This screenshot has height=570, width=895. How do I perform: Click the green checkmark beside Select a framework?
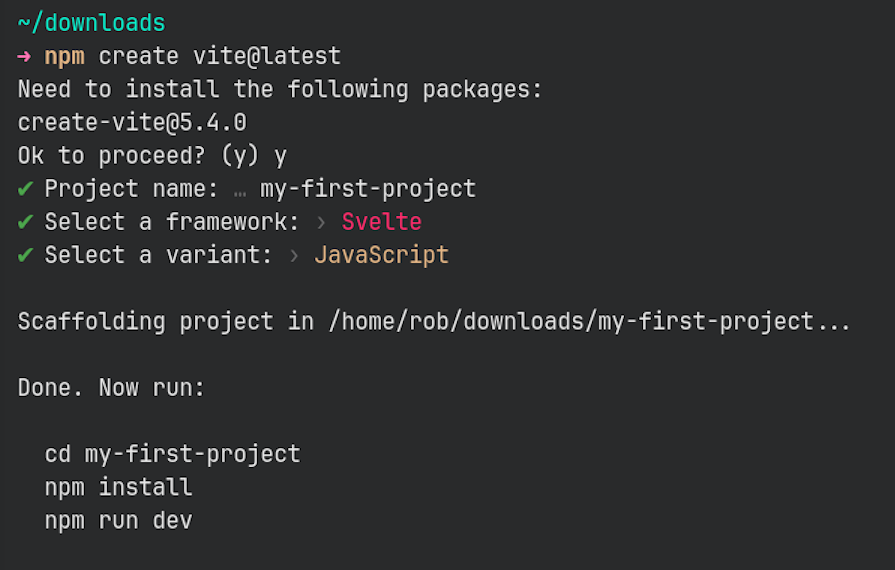(x=25, y=221)
